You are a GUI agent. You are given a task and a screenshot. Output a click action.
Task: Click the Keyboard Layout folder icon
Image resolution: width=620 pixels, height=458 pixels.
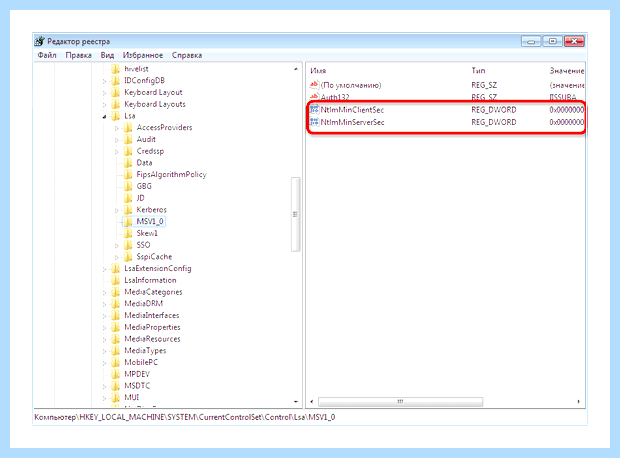pyautogui.click(x=115, y=93)
